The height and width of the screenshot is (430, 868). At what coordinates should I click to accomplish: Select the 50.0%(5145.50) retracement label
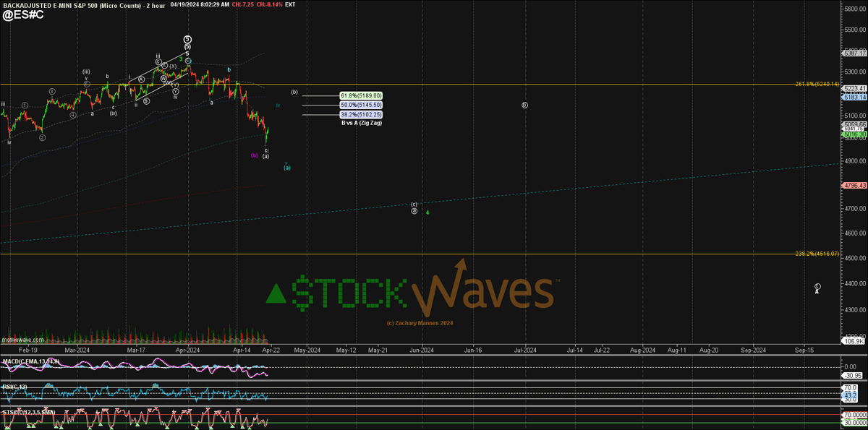[x=361, y=105]
